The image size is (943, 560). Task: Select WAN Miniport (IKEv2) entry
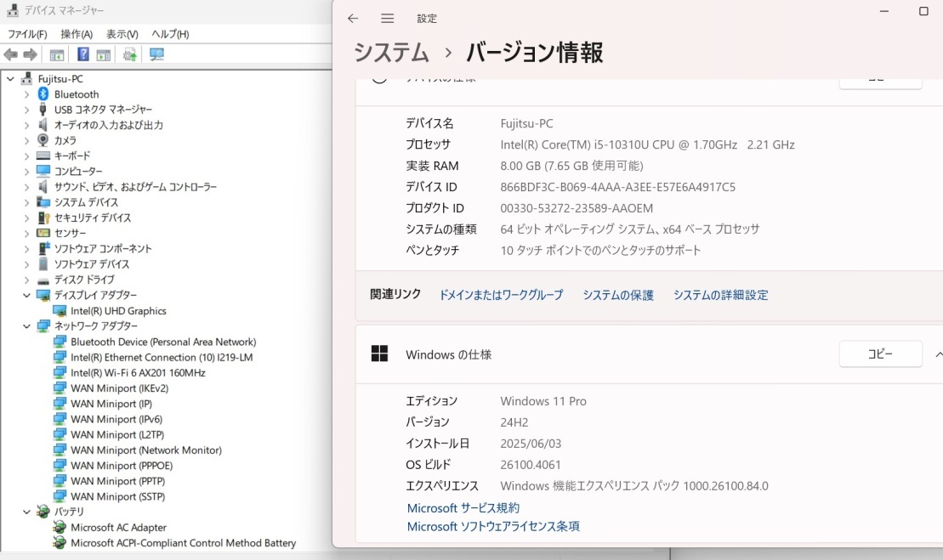pos(120,388)
